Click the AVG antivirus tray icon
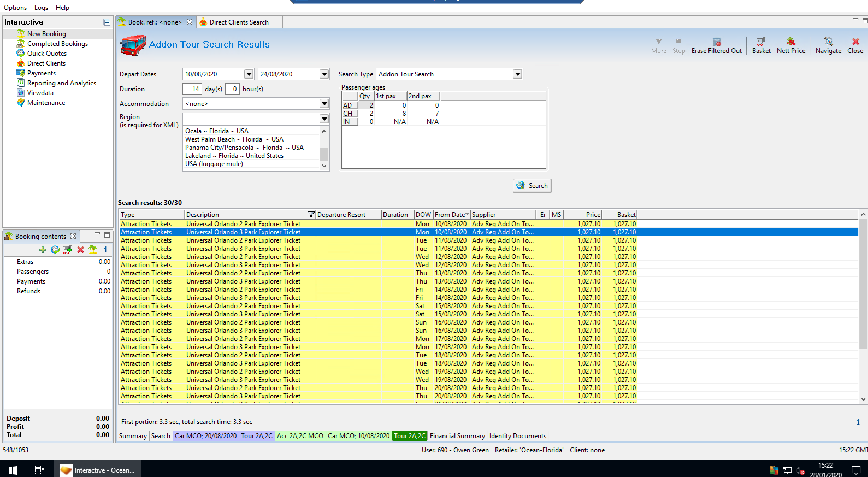This screenshot has width=868, height=477. pos(774,470)
